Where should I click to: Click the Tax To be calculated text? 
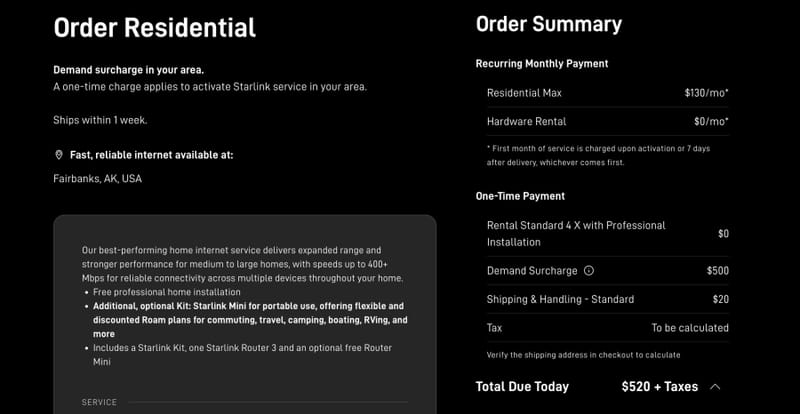click(x=690, y=328)
